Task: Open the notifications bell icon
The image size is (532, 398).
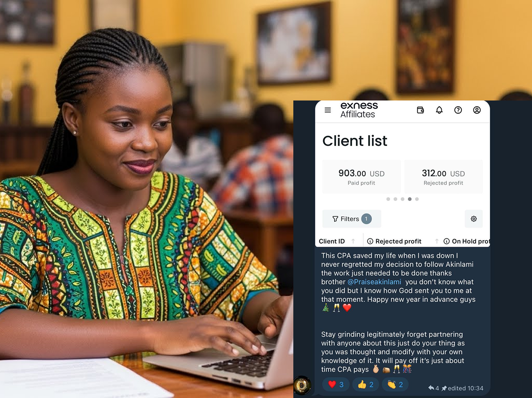Action: click(x=439, y=110)
